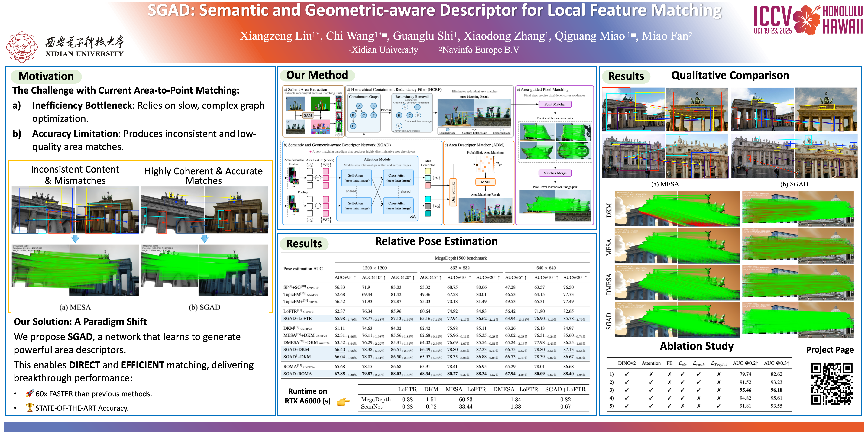Screen dimensions: 868x434
Task: Click the left blue down arrow under MESA
Action: (76, 238)
